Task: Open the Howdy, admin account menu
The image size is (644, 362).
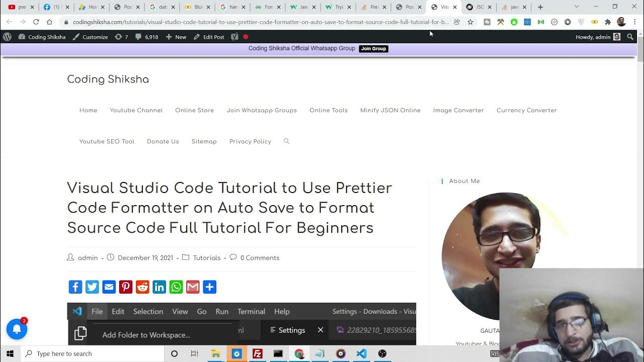Action: (x=597, y=37)
